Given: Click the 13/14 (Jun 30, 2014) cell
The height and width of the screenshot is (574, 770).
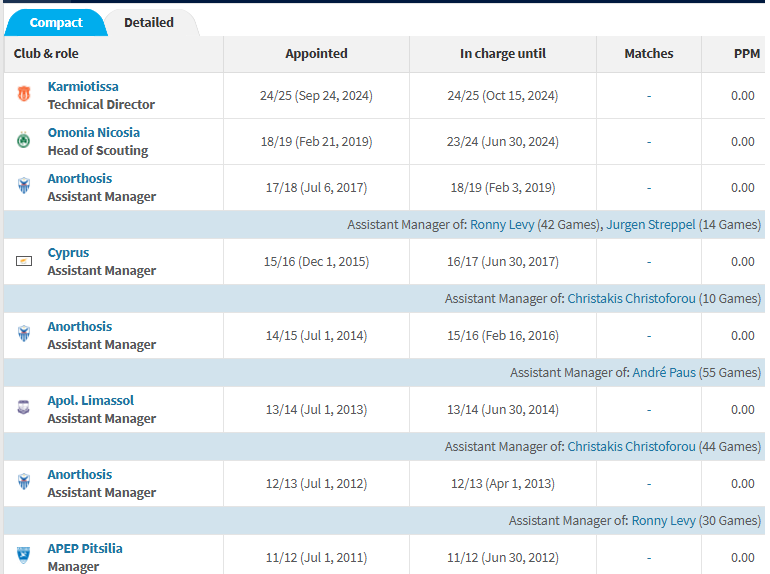Looking at the screenshot, I should [x=503, y=410].
